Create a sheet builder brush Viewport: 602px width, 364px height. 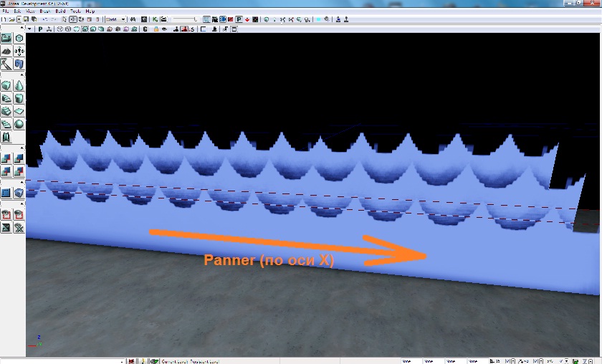tap(19, 111)
